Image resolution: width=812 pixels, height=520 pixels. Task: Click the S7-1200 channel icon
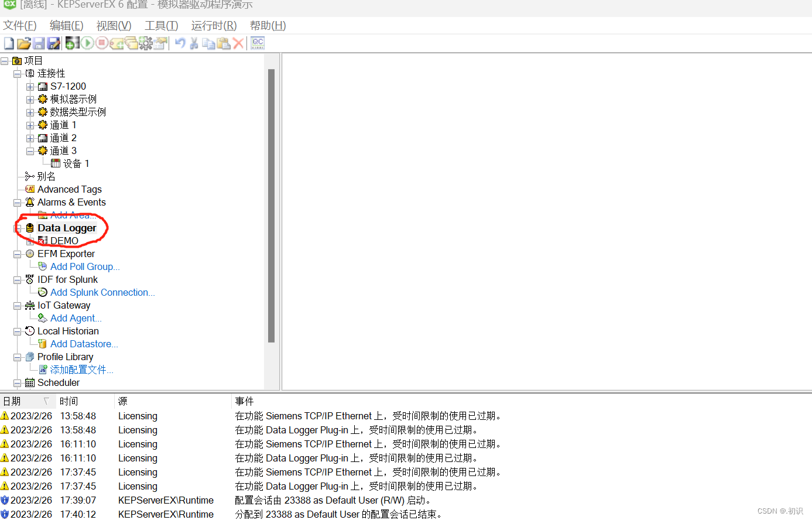pos(43,87)
